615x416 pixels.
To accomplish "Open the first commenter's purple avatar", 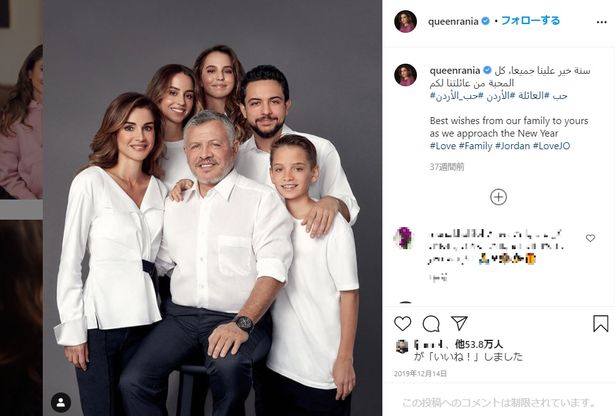I will 404,238.
